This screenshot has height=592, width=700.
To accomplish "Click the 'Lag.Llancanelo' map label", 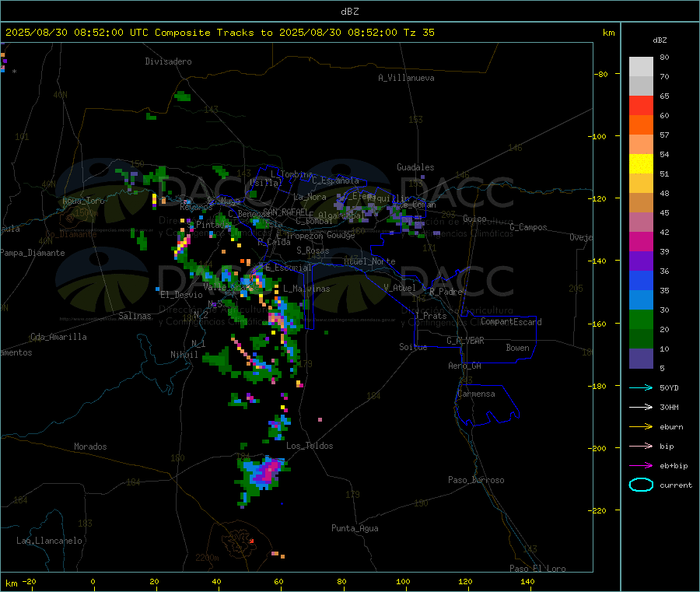I will (50, 541).
